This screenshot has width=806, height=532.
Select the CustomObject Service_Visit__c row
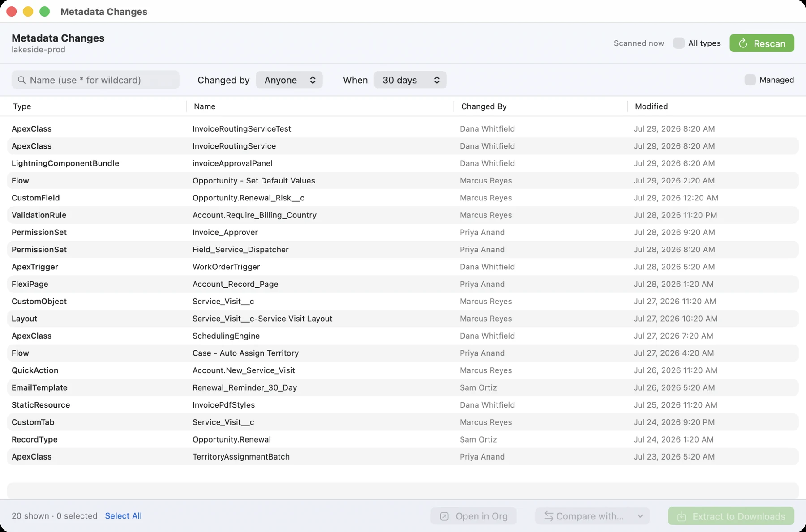(x=403, y=302)
